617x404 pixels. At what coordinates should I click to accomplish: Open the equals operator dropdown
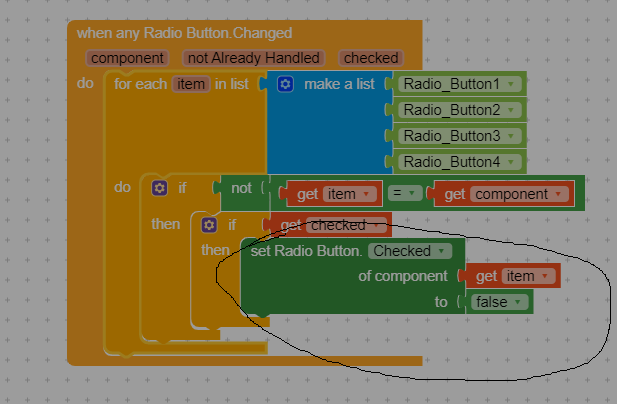[x=405, y=193]
